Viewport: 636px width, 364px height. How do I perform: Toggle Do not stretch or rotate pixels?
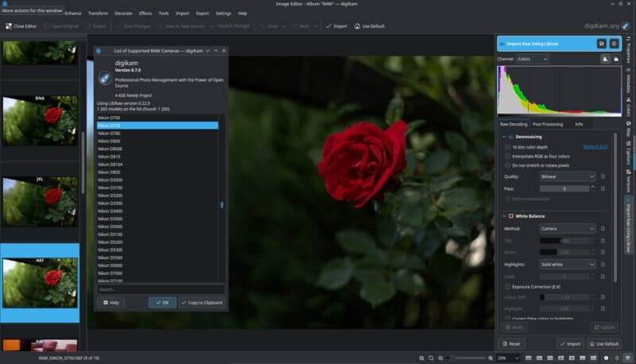click(x=508, y=165)
